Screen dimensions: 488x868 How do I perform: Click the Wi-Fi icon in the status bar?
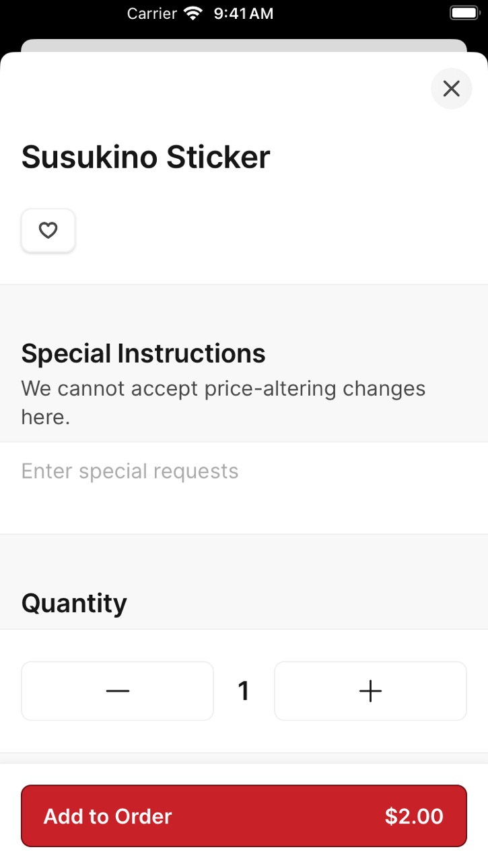click(x=195, y=13)
